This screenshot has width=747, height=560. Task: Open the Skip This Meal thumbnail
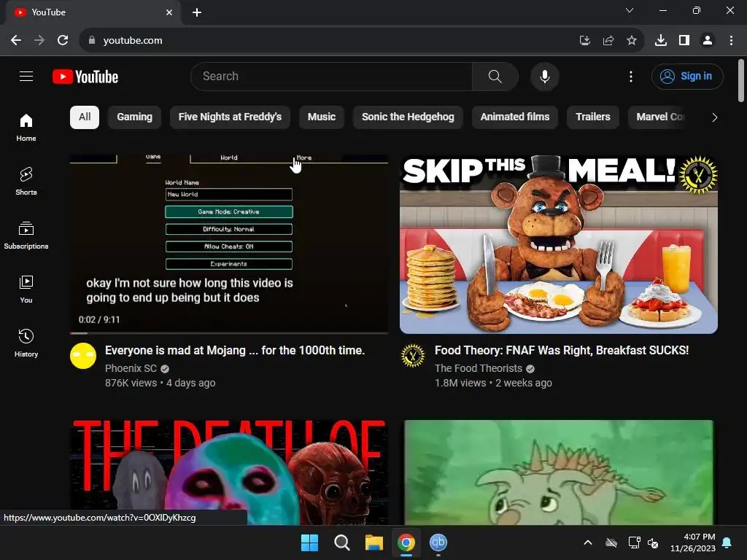[558, 244]
